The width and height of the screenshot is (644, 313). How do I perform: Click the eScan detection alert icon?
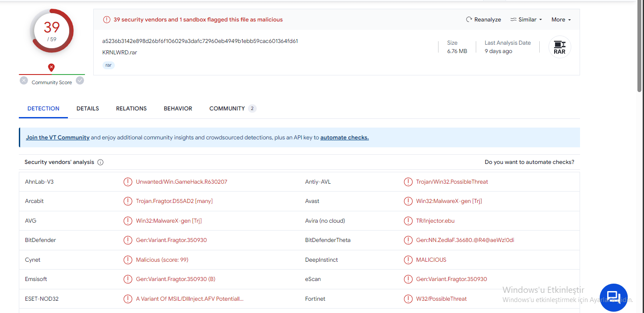click(408, 279)
